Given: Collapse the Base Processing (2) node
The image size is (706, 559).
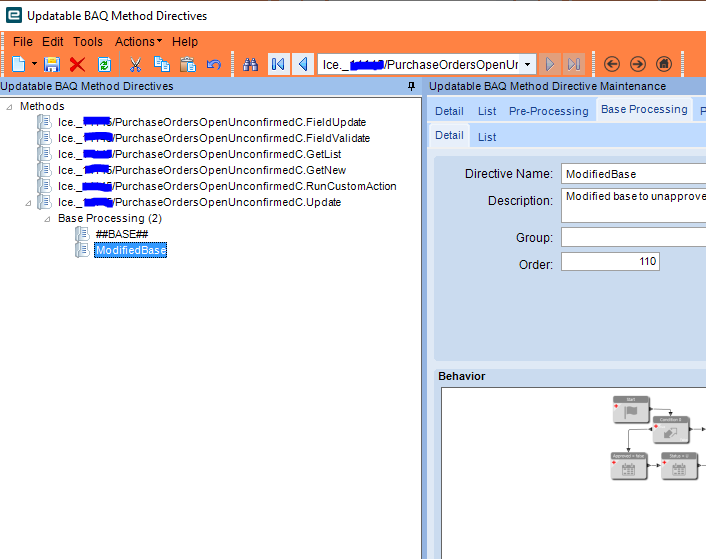Looking at the screenshot, I should [x=47, y=219].
